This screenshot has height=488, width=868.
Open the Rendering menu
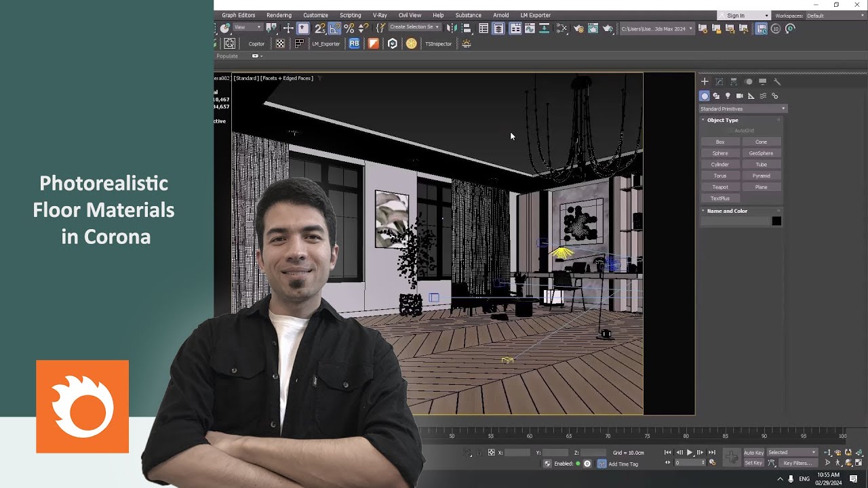point(279,15)
